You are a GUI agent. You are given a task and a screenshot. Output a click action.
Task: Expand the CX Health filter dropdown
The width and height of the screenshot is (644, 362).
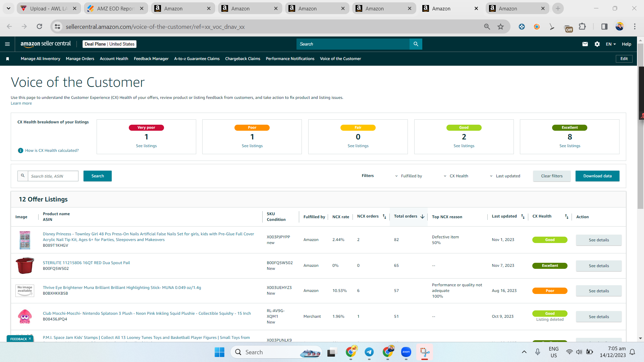tap(456, 176)
